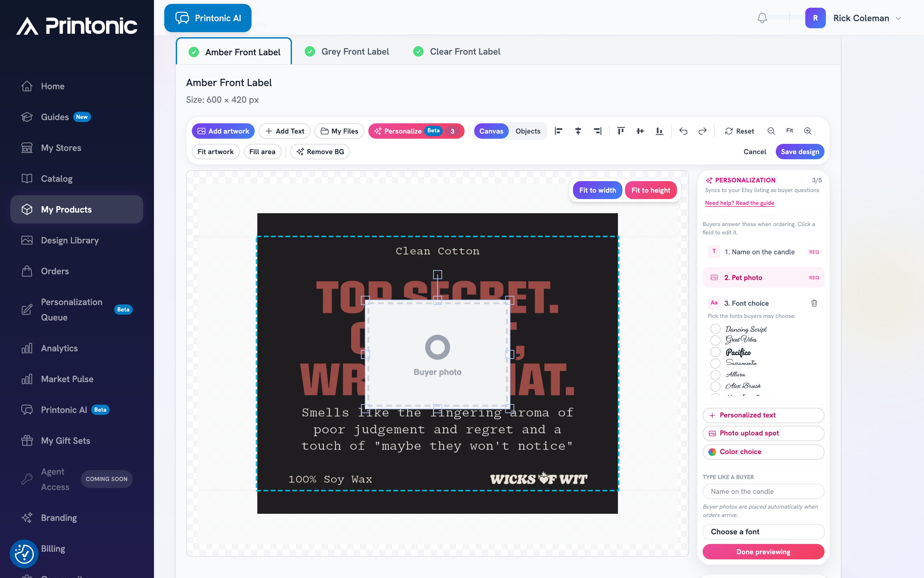Redo the last canvas action
Image resolution: width=924 pixels, height=578 pixels.
click(x=703, y=131)
